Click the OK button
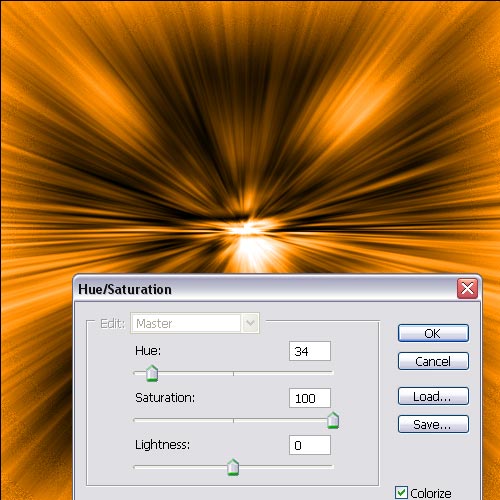 click(433, 333)
